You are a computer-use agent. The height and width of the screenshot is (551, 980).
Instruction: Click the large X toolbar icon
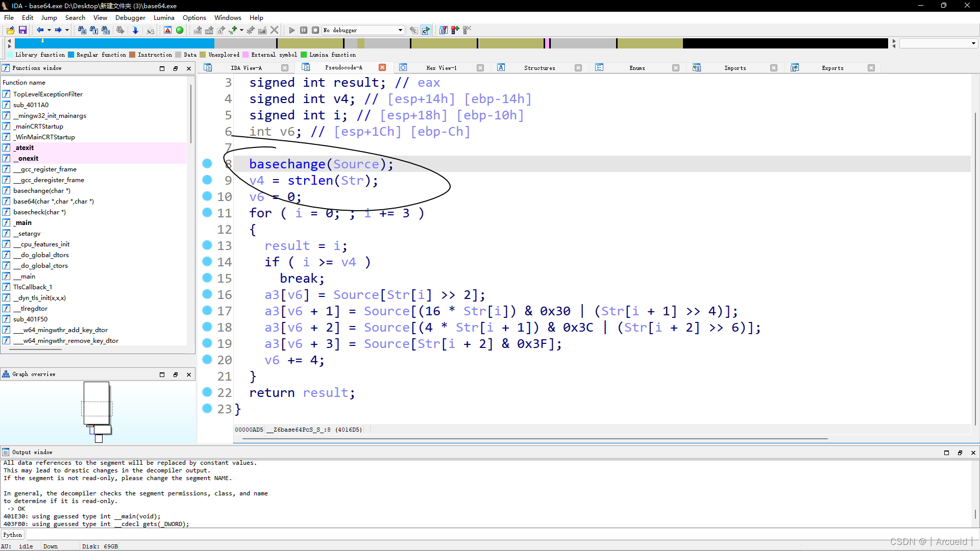coord(275,30)
